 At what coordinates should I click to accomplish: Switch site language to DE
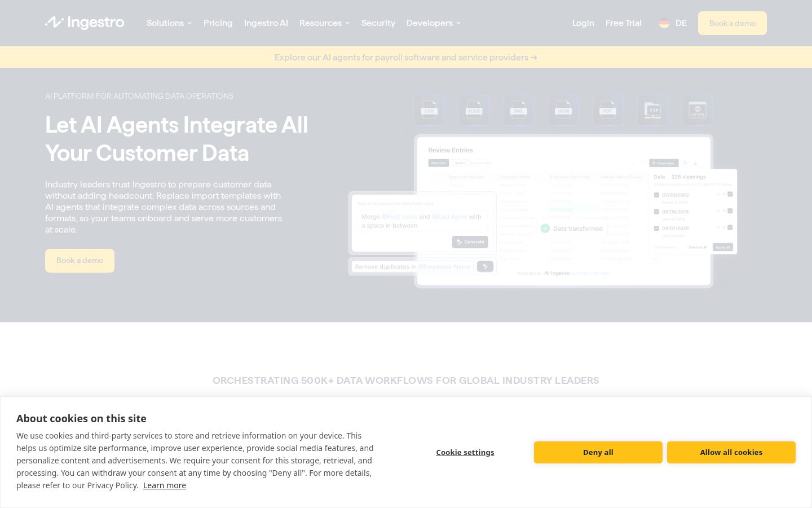pos(681,23)
